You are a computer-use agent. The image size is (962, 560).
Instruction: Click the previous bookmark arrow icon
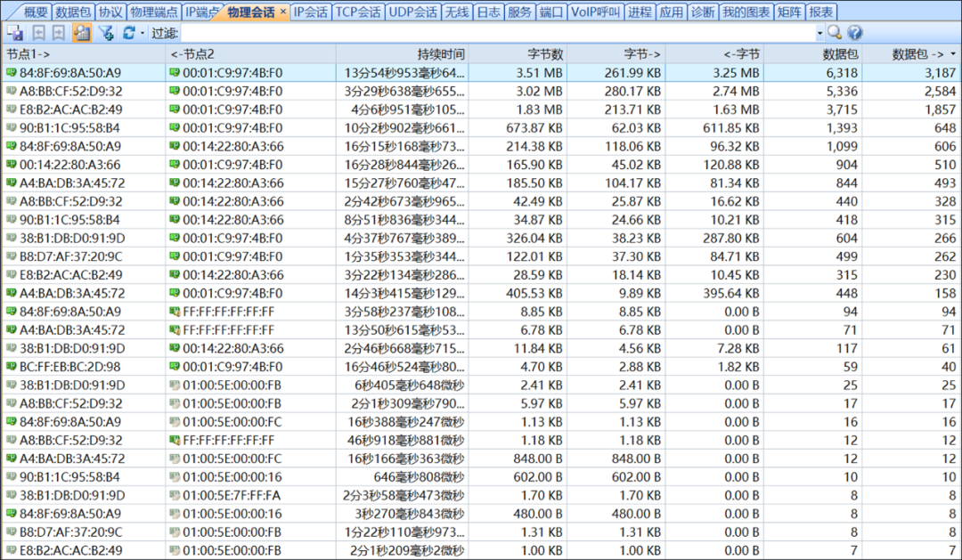click(38, 32)
